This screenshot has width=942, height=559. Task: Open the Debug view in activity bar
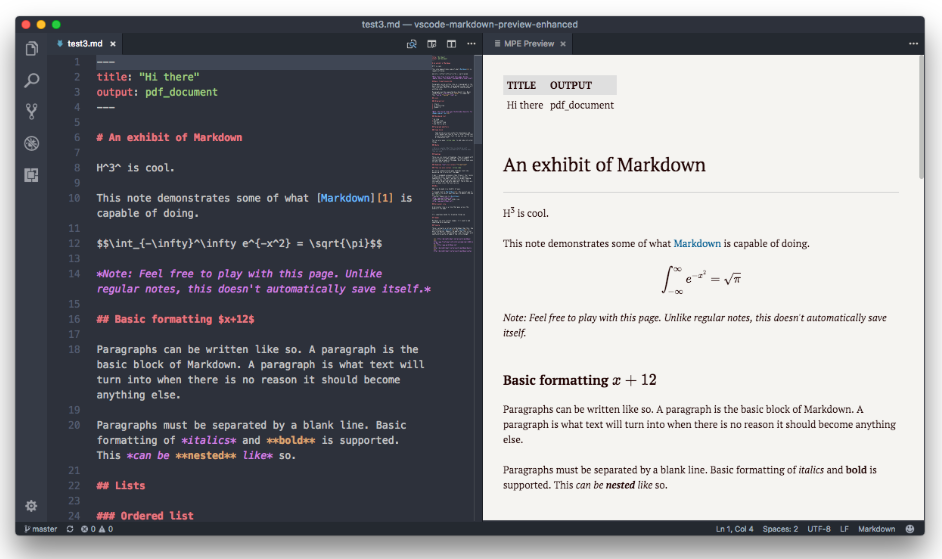point(32,143)
